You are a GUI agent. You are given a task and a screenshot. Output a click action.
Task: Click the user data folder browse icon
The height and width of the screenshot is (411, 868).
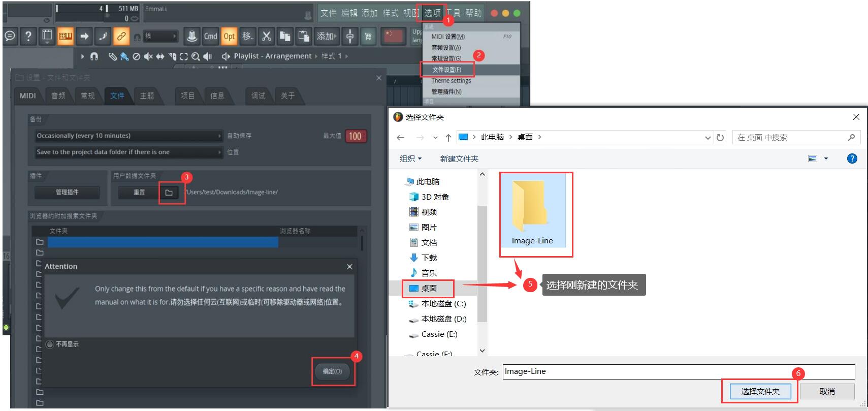point(169,193)
